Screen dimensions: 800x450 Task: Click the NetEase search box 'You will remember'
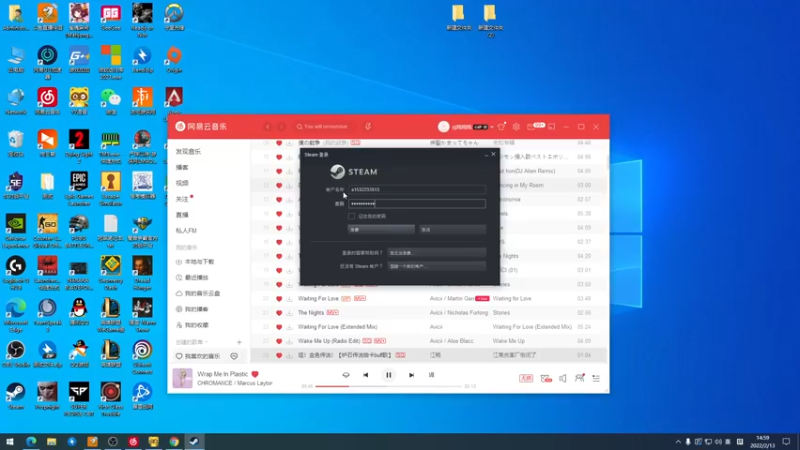[x=326, y=127]
